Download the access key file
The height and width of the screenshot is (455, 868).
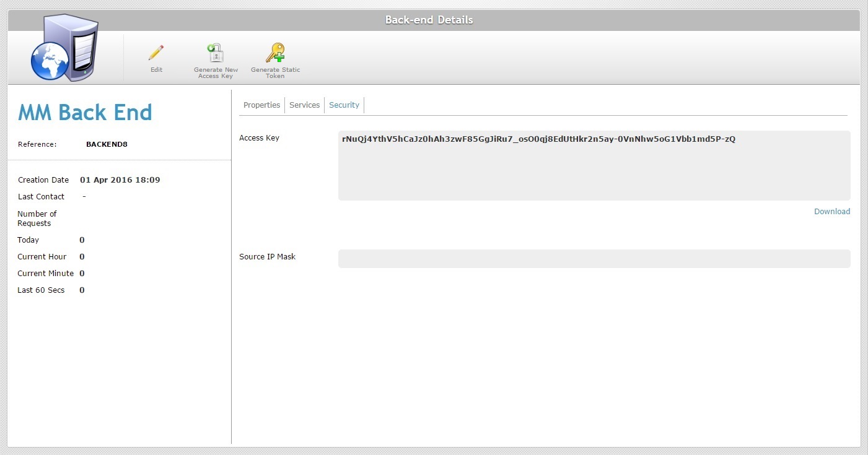point(832,212)
